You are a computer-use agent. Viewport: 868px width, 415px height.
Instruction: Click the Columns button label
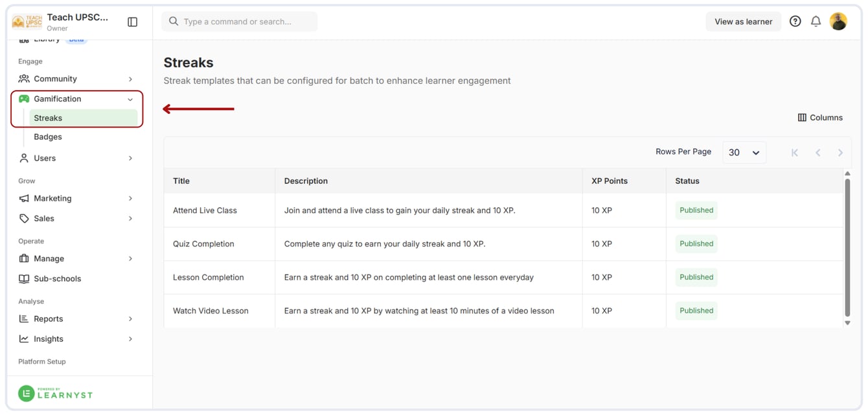click(826, 118)
